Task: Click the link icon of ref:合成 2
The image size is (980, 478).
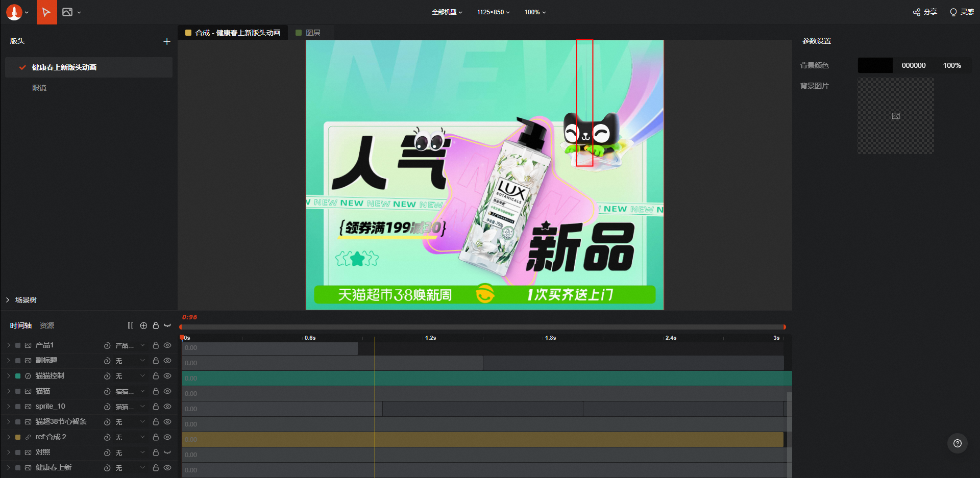Action: tap(28, 437)
